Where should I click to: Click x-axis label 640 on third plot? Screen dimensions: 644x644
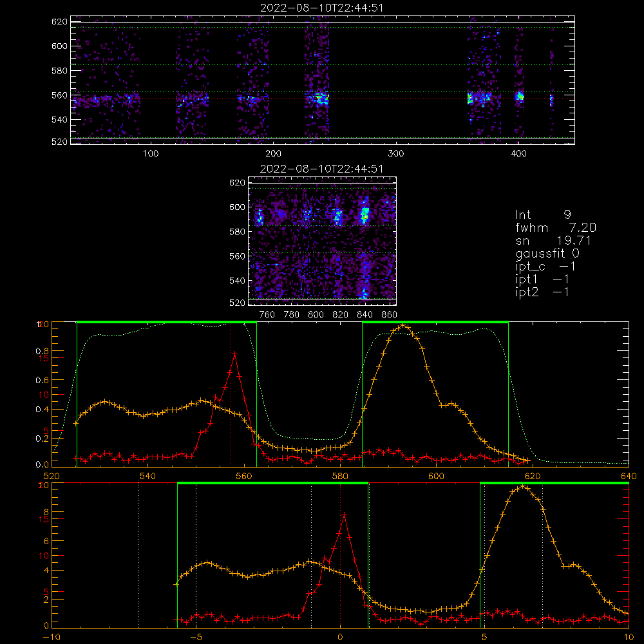pos(629,476)
